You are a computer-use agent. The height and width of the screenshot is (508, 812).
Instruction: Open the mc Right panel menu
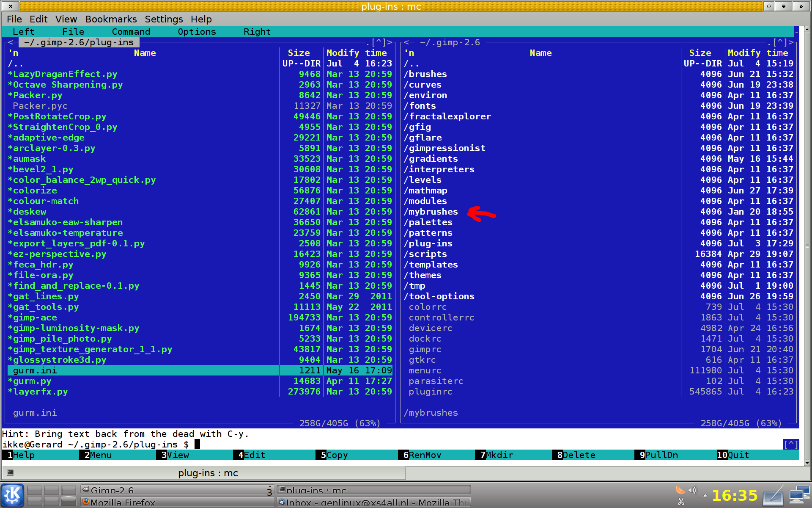click(257, 32)
